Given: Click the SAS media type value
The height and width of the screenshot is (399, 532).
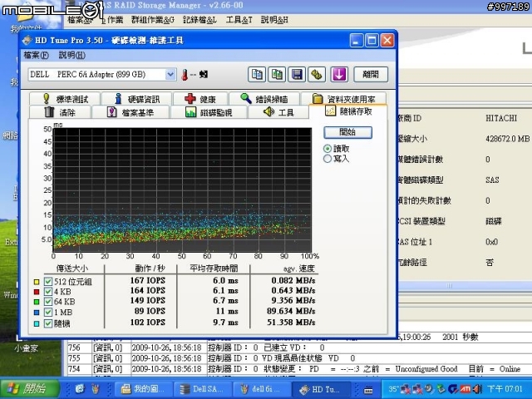Looking at the screenshot, I should pos(492,180).
